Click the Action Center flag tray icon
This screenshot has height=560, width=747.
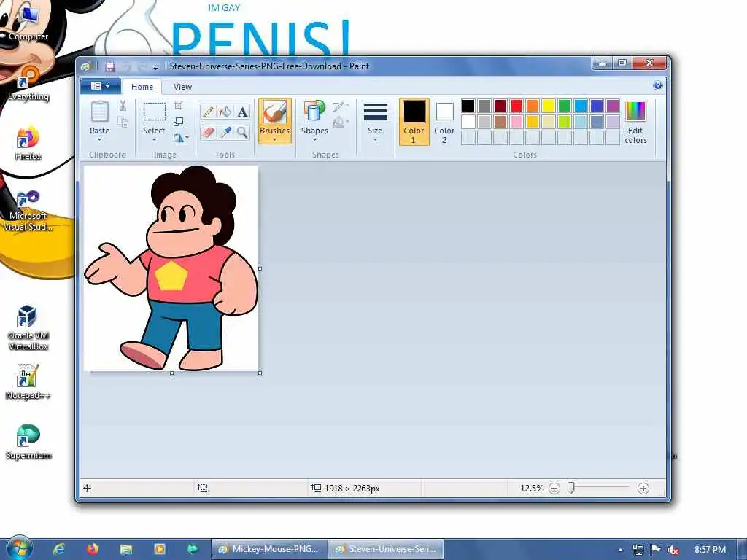coord(656,550)
